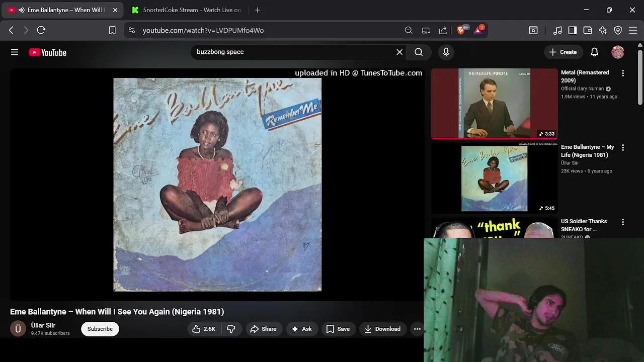Click '23K views • 6 years ago' text
The height and width of the screenshot is (362, 644).
pos(587,171)
